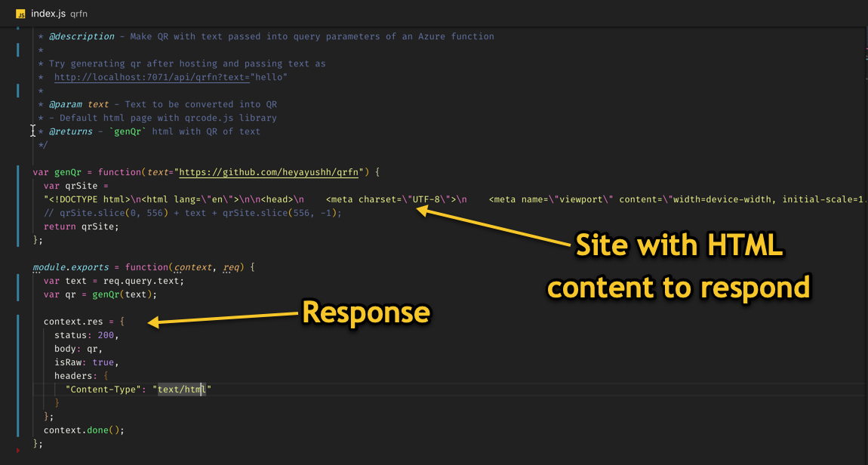Click the 'body: qr,' property
The image size is (868, 465).
tap(78, 349)
